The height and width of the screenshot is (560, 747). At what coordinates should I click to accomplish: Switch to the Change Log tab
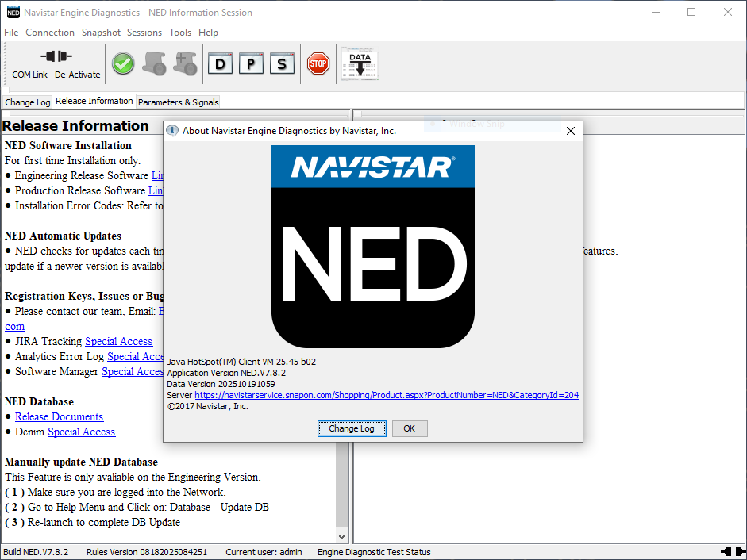point(27,102)
